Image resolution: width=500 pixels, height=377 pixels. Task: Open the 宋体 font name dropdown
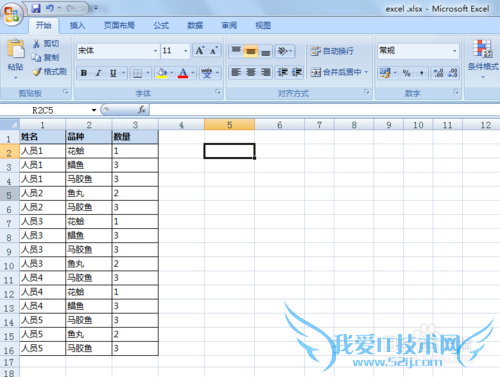pyautogui.click(x=155, y=51)
